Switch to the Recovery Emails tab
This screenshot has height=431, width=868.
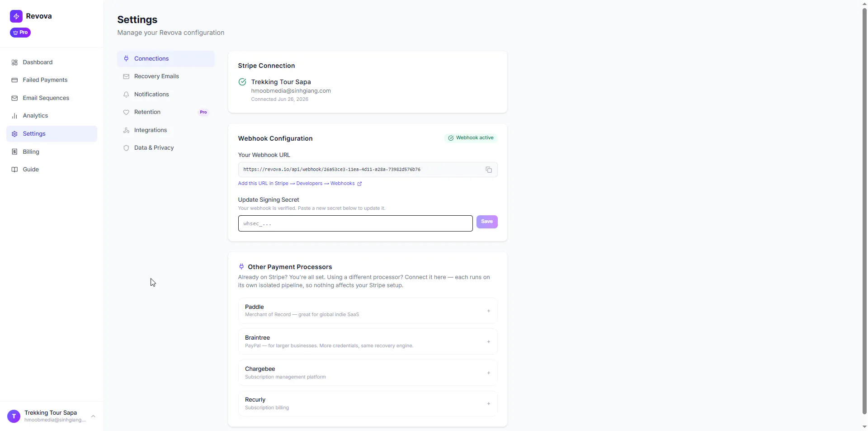coord(166,76)
